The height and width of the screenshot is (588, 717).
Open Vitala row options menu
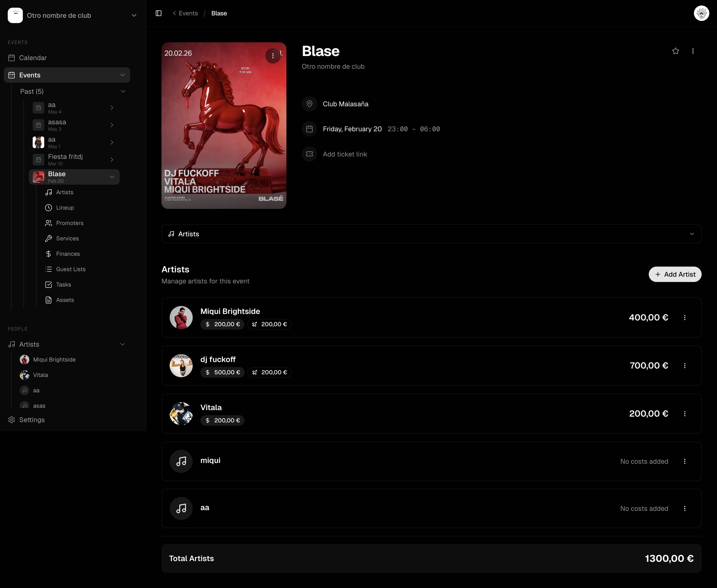click(x=685, y=413)
